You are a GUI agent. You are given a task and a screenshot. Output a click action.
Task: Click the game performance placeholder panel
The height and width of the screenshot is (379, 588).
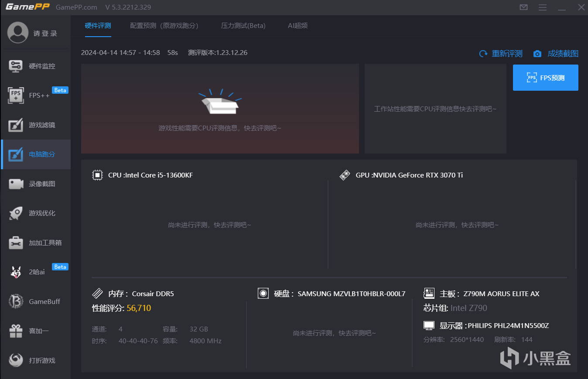tap(220, 109)
